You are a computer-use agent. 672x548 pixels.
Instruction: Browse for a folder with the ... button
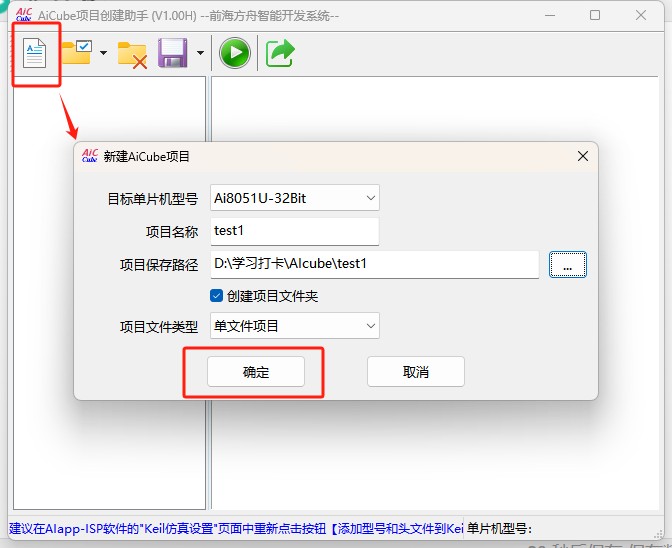[x=568, y=265]
